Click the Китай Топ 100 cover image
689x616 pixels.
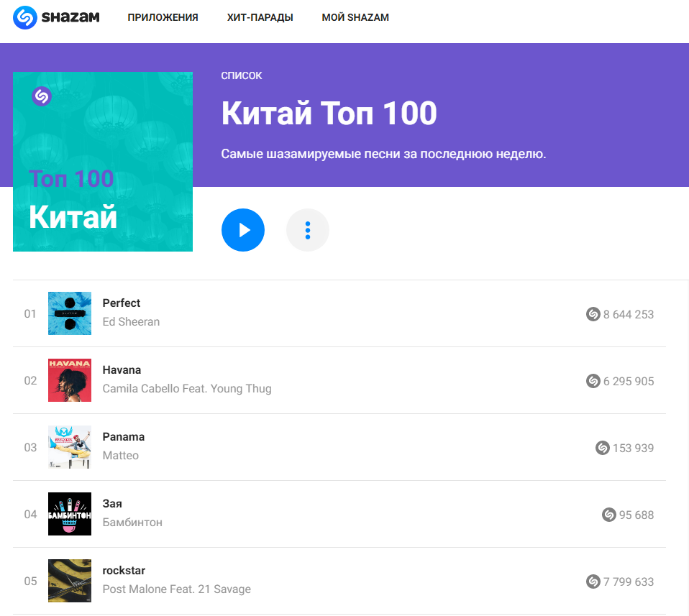[103, 162]
